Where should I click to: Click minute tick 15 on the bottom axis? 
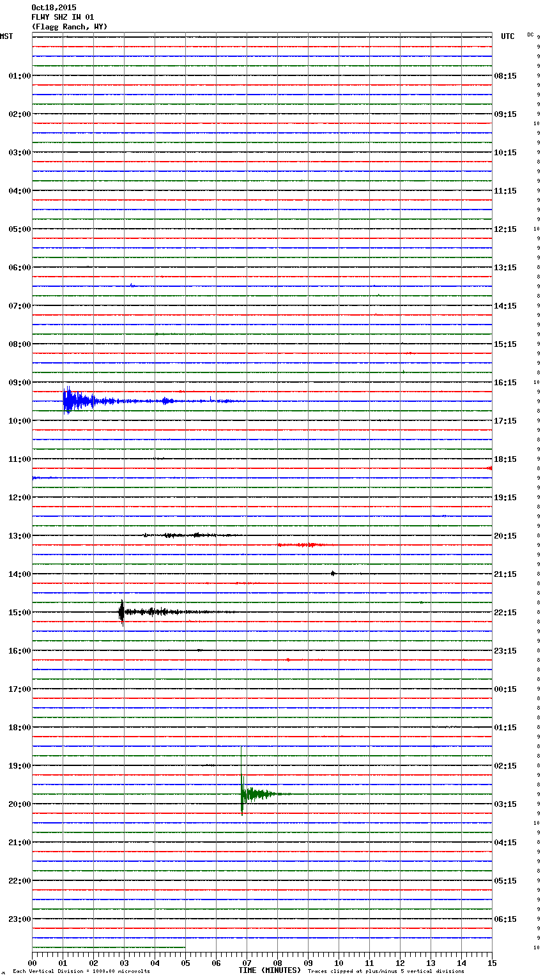pyautogui.click(x=492, y=963)
